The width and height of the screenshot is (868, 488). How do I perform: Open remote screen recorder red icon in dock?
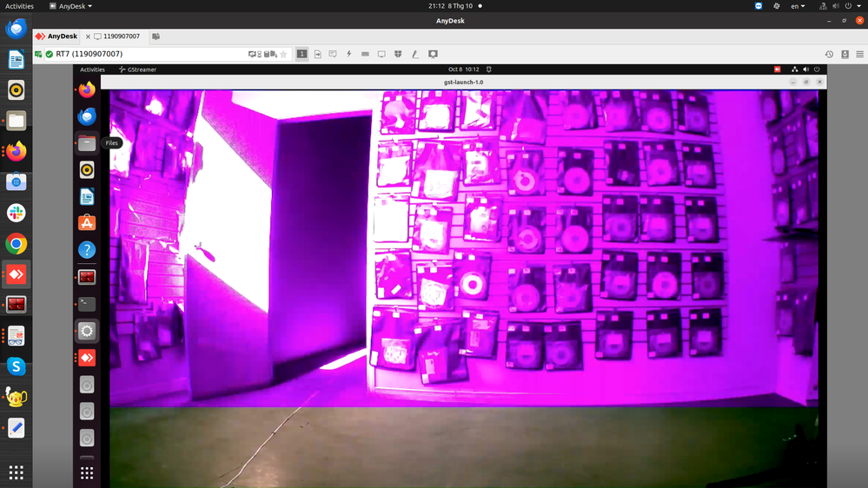(87, 277)
